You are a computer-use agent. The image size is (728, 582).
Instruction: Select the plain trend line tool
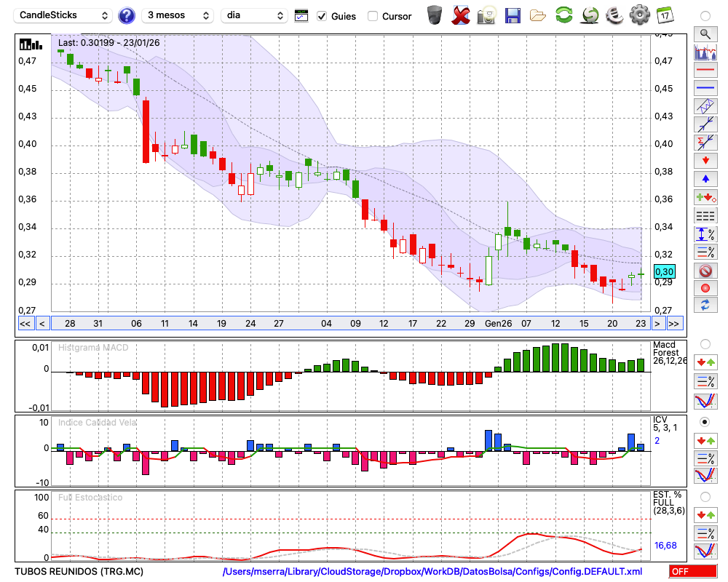705,124
